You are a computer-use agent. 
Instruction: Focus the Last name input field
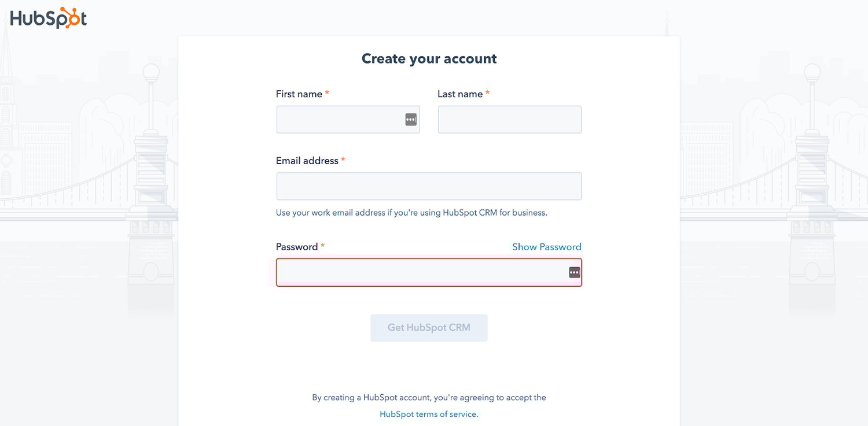tap(509, 120)
